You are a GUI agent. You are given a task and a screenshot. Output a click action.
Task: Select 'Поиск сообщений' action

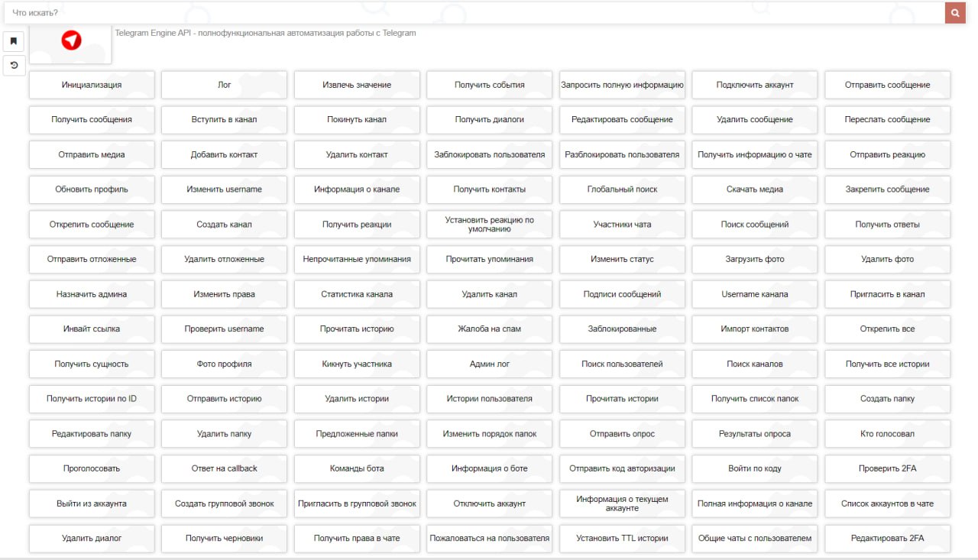tap(755, 225)
